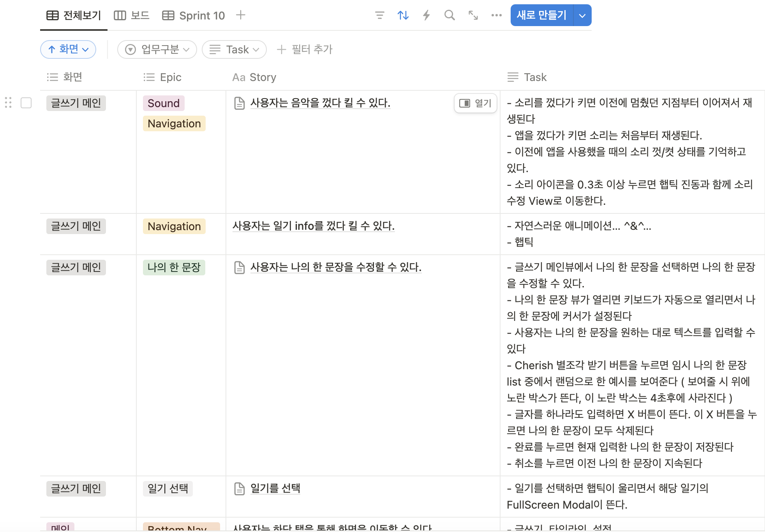Select the checkbox on the first row

[26, 103]
